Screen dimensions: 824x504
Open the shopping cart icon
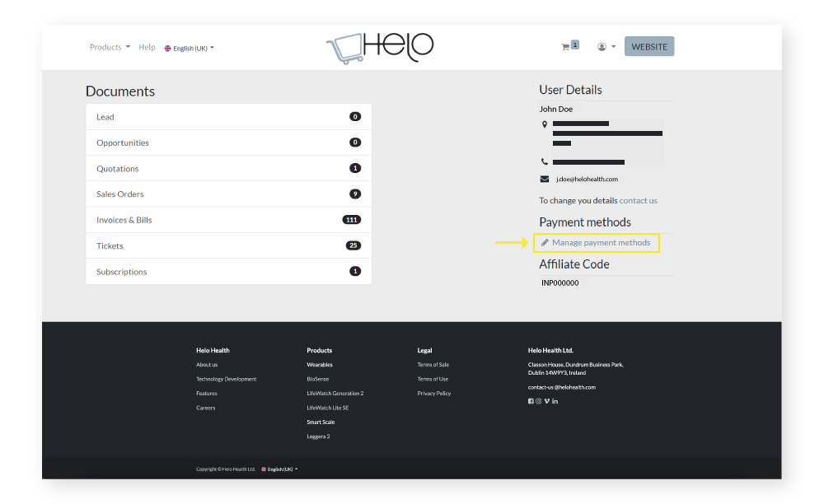565,47
